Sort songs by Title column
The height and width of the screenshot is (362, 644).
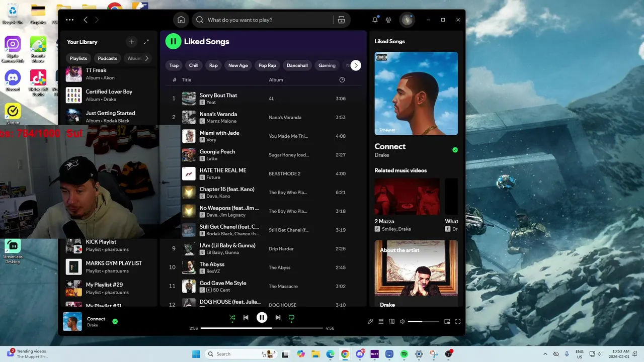tap(187, 79)
